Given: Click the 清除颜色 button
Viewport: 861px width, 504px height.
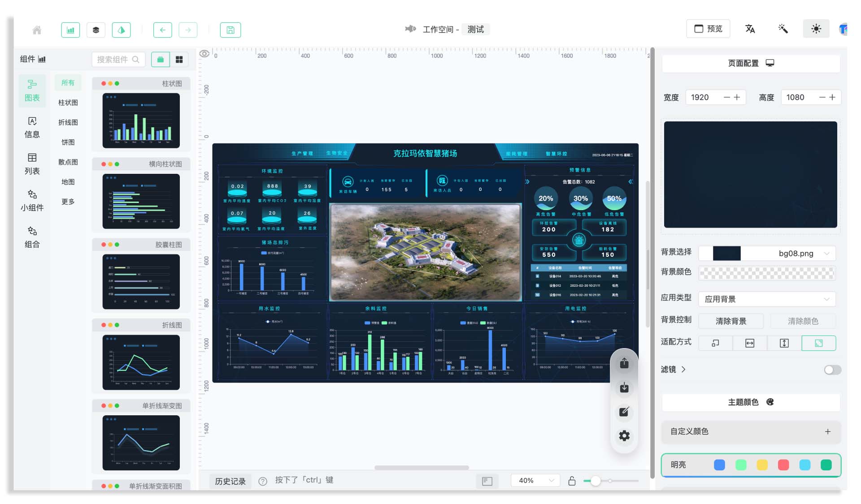Looking at the screenshot, I should tap(803, 321).
